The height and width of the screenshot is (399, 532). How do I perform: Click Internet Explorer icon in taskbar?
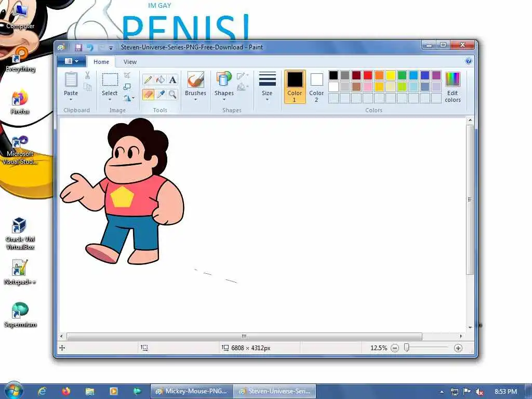tap(42, 391)
